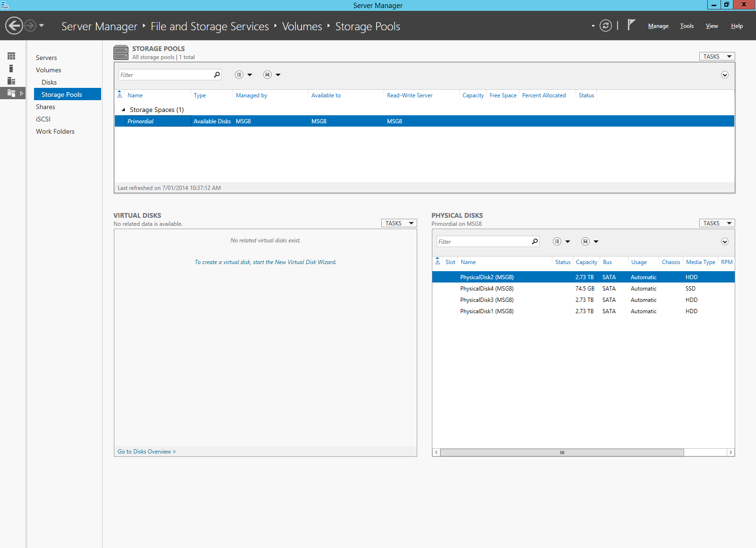The image size is (756, 548).
Task: Open Physical Disks list view options icon
Action: click(x=557, y=241)
